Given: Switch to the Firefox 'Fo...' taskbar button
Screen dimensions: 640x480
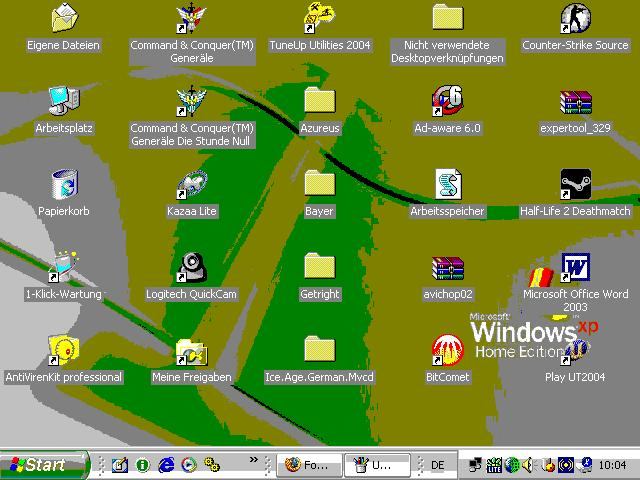Looking at the screenshot, I should click(x=309, y=465).
